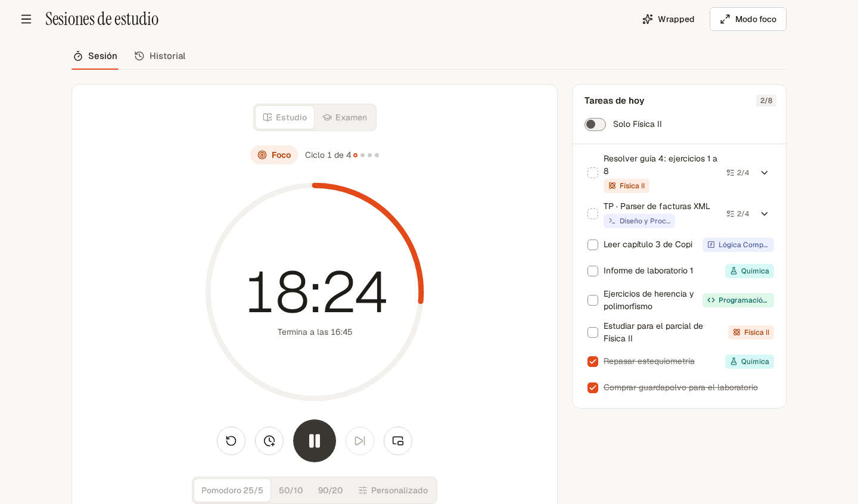Mark Informe de laboratorio 1 done
Screen dimensions: 858x504
click(593, 271)
